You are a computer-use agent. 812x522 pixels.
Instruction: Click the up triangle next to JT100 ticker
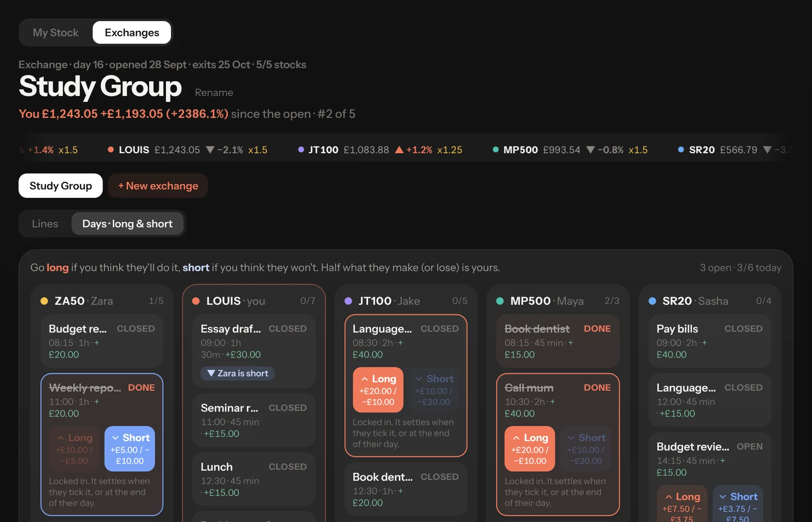(399, 150)
